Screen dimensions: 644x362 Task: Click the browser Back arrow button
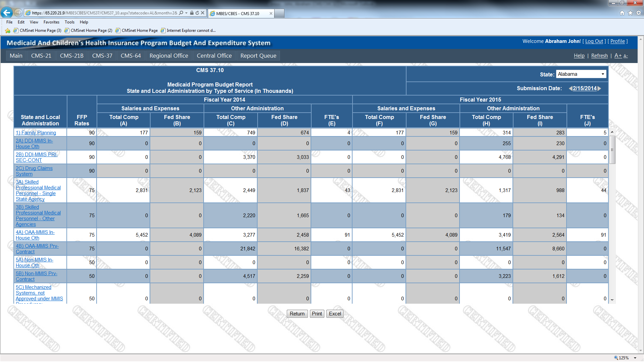tap(6, 13)
